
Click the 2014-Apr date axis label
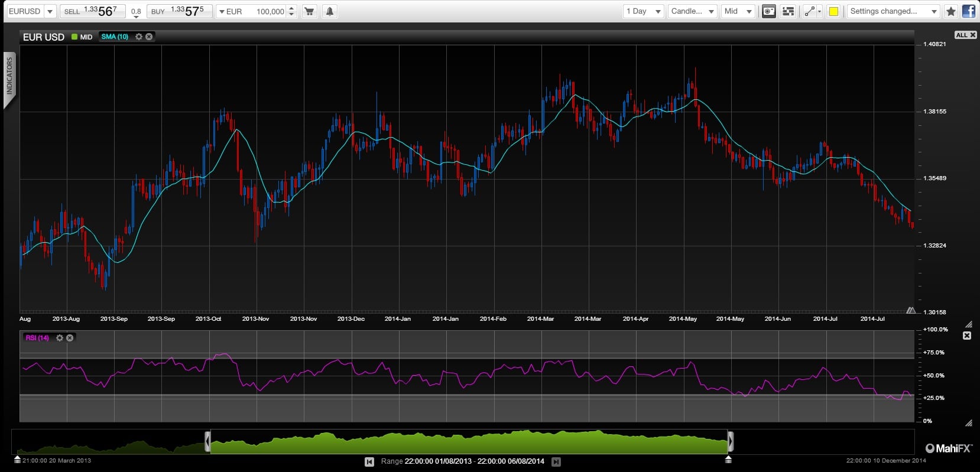[635, 319]
